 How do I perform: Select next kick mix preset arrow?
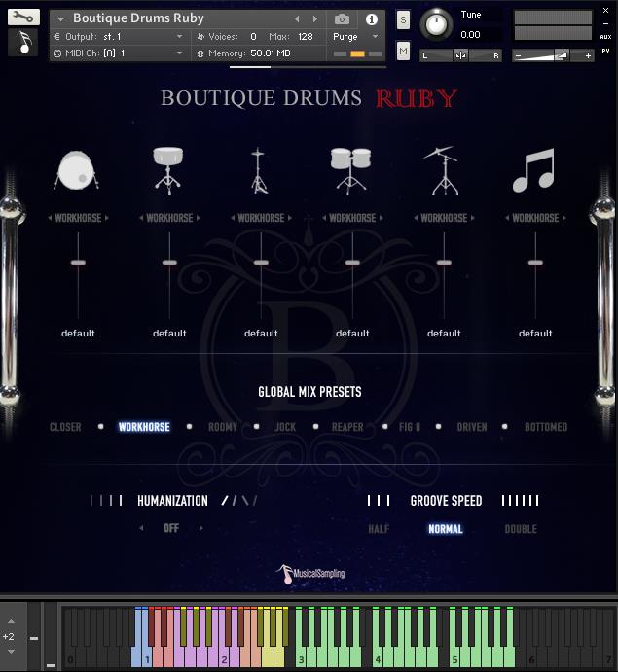107,218
